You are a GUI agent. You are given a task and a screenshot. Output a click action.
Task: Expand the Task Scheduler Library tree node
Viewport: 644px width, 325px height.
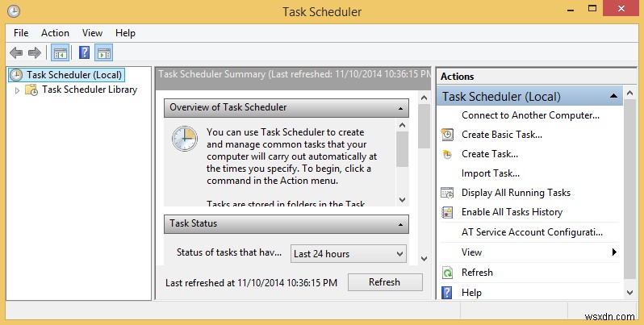(18, 90)
